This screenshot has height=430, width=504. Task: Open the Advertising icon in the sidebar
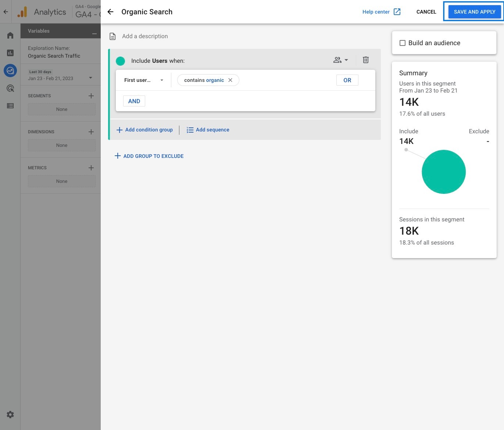click(10, 88)
